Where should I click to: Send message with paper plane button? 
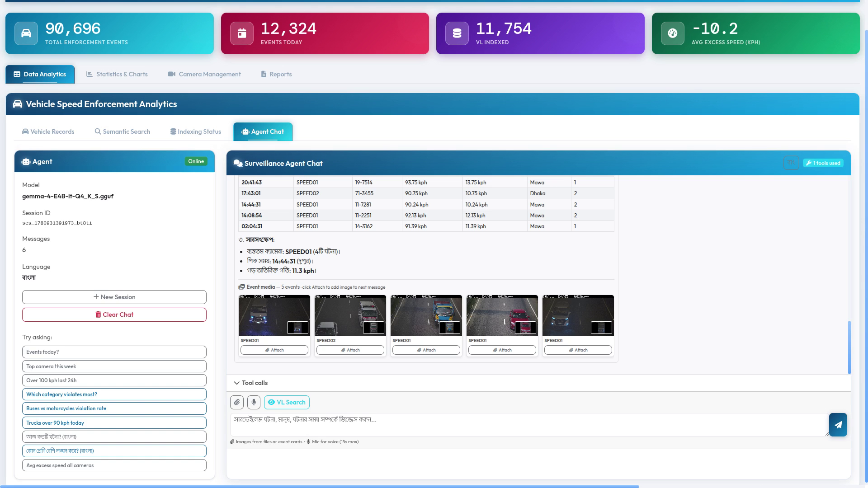838,425
